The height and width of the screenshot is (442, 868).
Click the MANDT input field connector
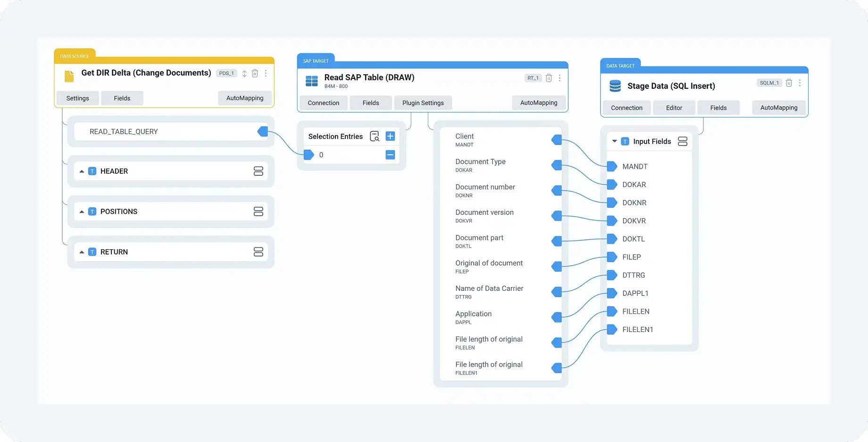[x=612, y=167]
